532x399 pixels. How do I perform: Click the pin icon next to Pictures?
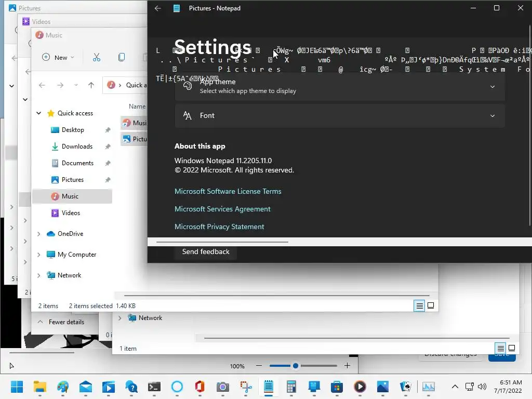(108, 180)
